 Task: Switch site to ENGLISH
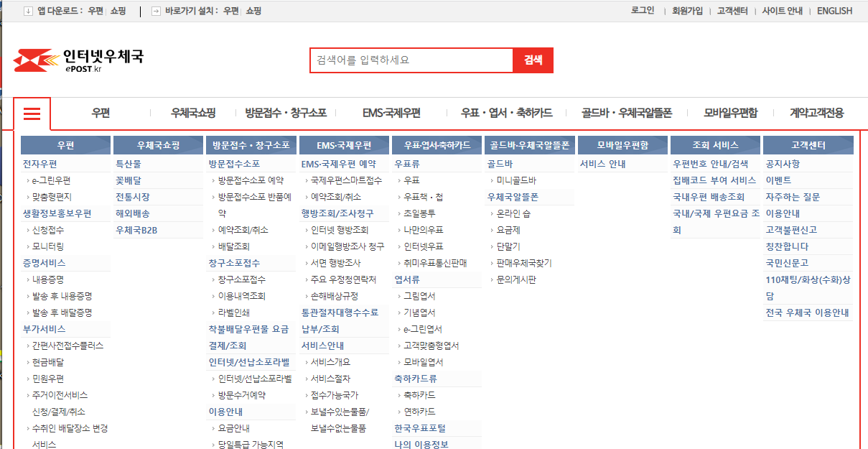tap(834, 11)
